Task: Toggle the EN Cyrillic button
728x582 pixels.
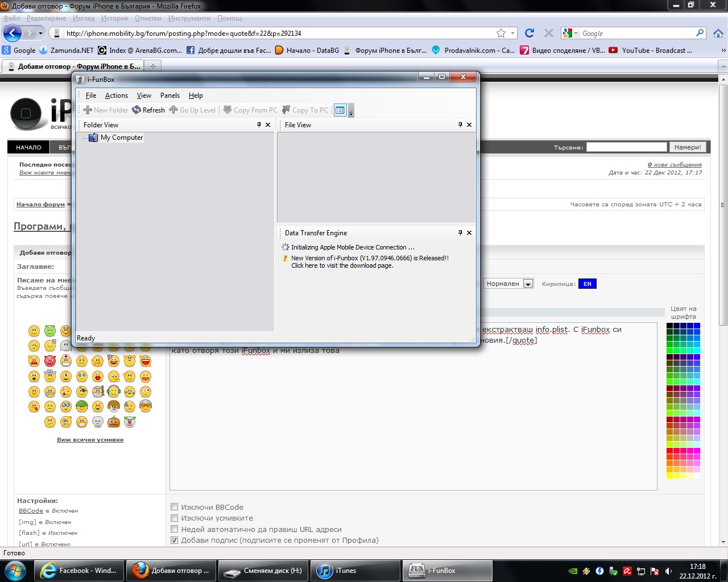Action: [587, 284]
